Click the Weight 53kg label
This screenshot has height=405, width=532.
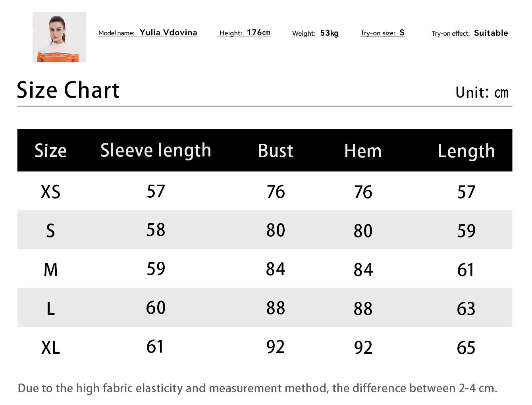pyautogui.click(x=315, y=33)
